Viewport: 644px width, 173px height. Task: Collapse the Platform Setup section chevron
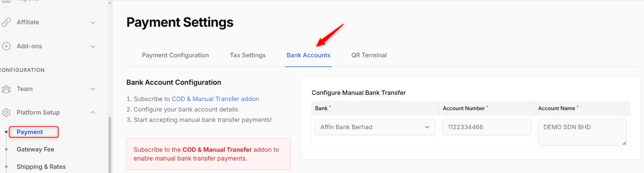point(93,113)
